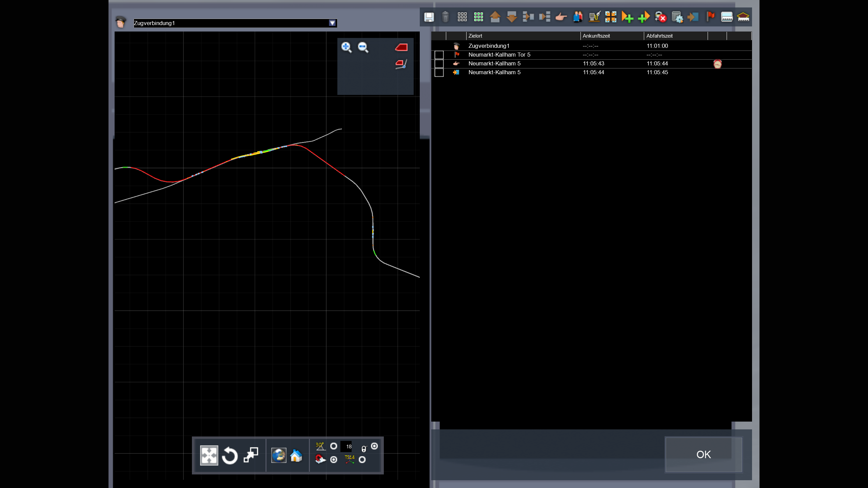Click the red flag waypoint icon
868x488 pixels.
click(710, 16)
